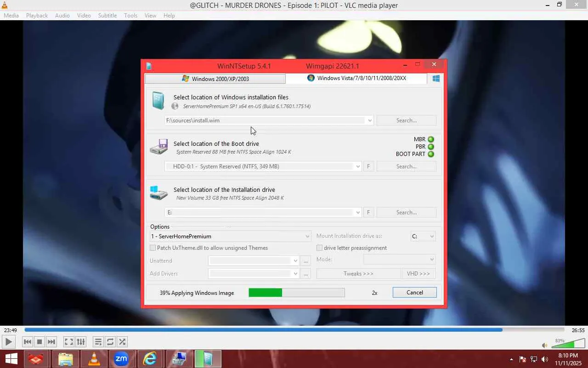This screenshot has height=368, width=588.
Task: Open the Mode dropdown
Action: 399,259
